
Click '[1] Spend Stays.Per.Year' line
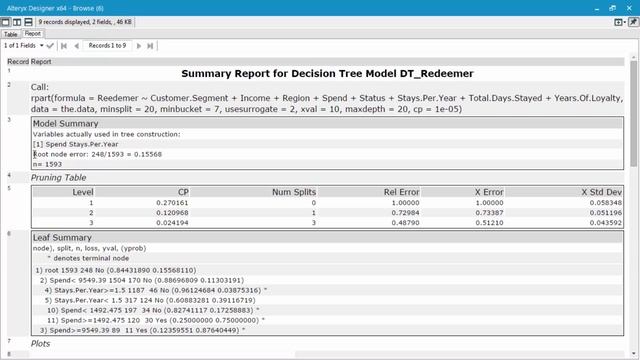tap(76, 144)
